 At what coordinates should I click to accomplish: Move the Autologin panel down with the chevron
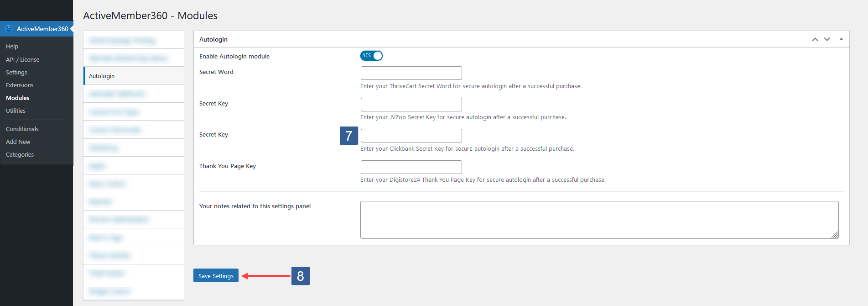[827, 39]
